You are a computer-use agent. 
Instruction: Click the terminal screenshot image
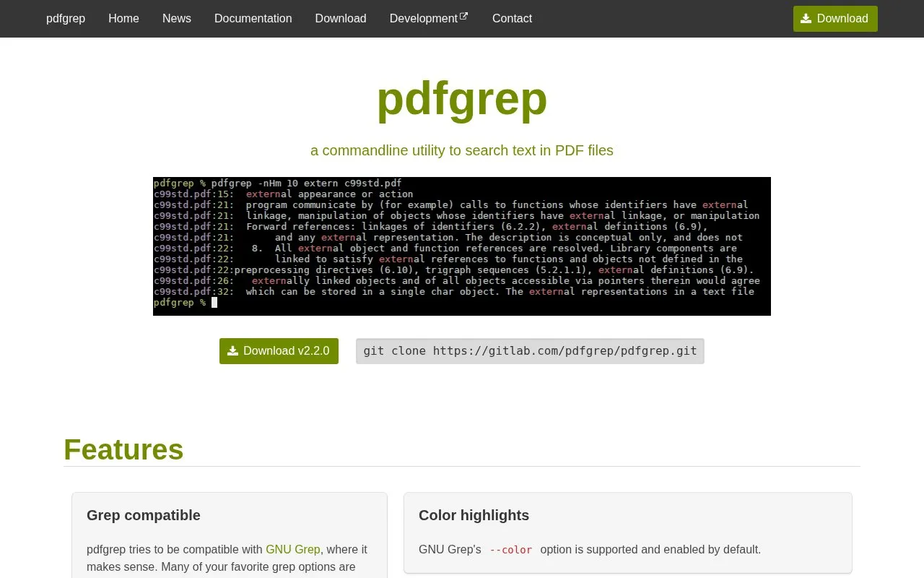462,246
